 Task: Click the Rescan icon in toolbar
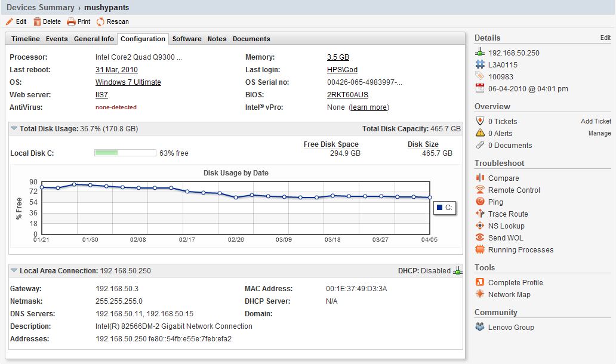100,21
